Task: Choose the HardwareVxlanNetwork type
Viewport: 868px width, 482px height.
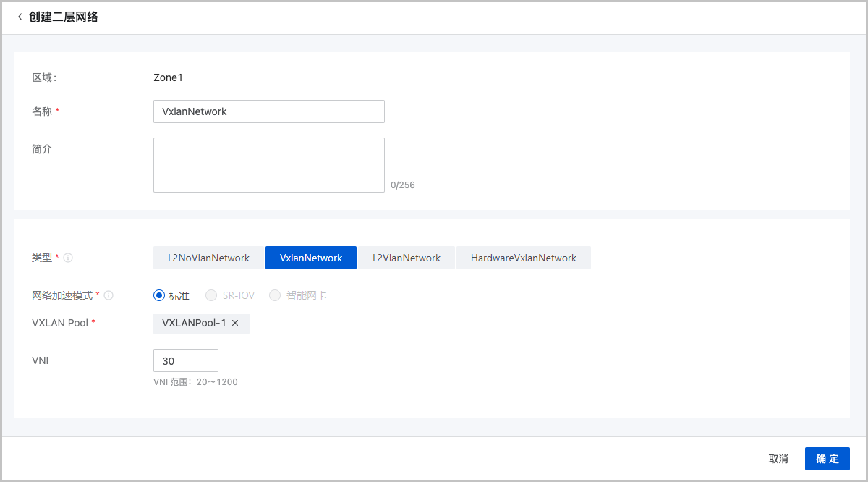Action: point(523,257)
